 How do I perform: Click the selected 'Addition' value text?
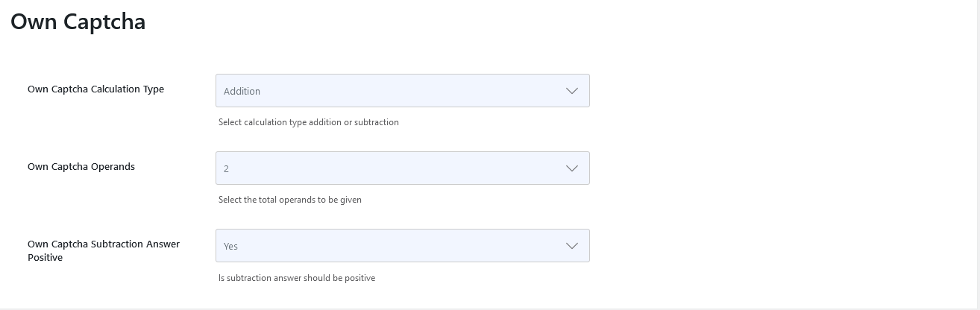(242, 91)
